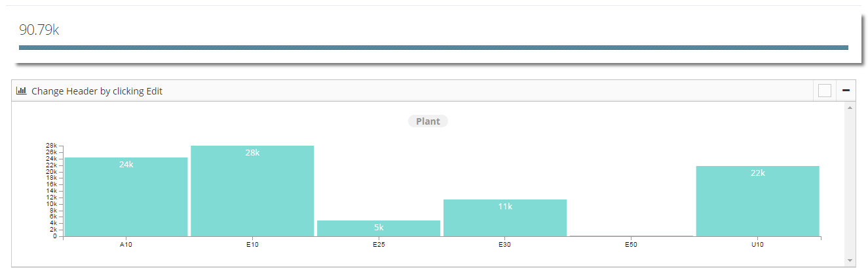Screen dimensions: 868x271
Task: Click the Plant legend pill
Action: tap(428, 121)
